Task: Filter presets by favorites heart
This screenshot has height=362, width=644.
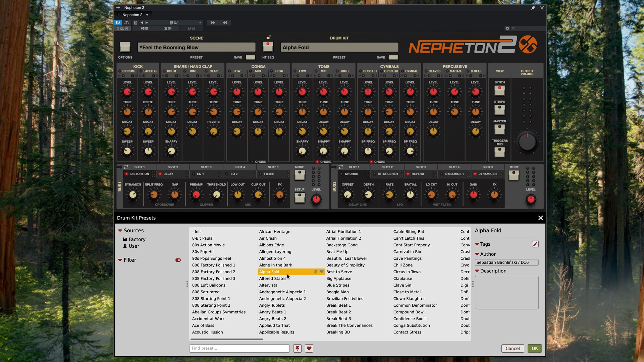Action: coord(309,349)
